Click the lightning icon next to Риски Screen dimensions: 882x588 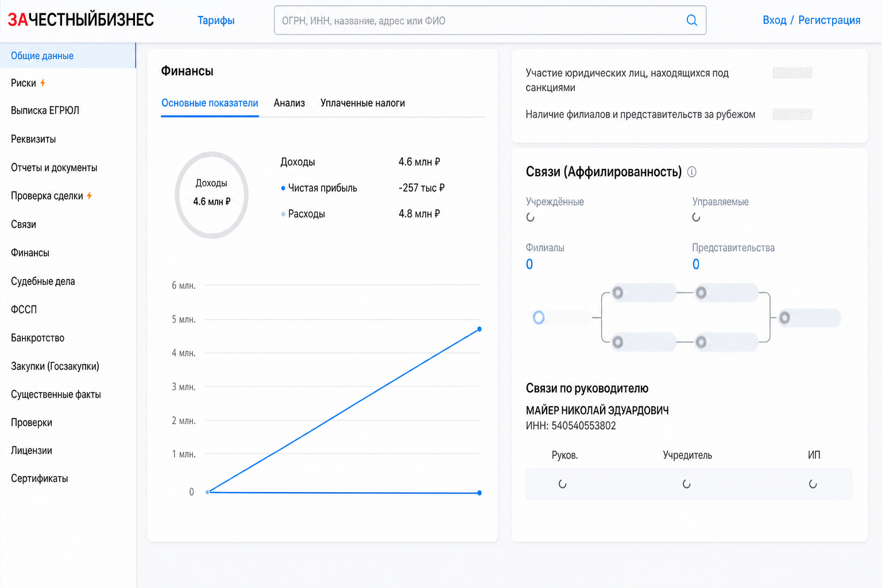coord(42,83)
